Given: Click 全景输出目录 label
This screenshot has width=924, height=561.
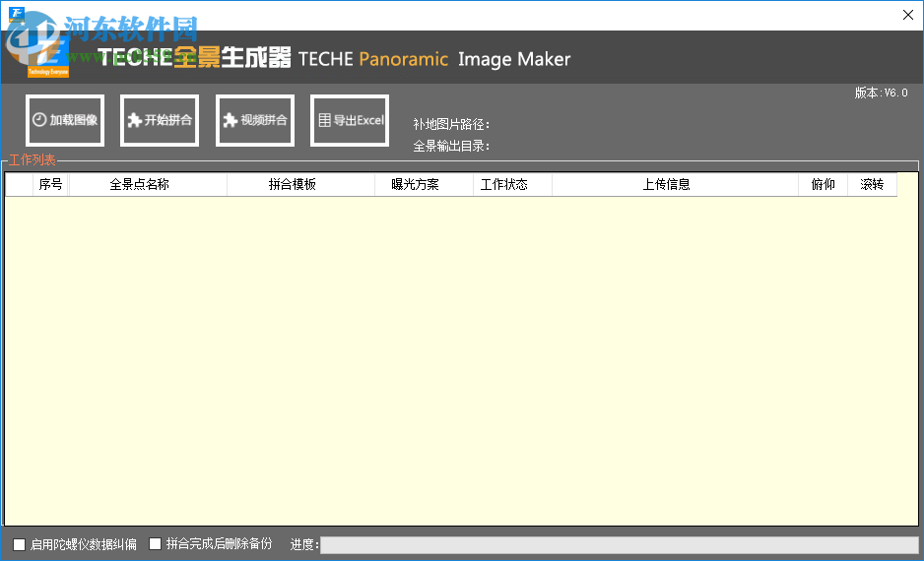Looking at the screenshot, I should click(451, 146).
